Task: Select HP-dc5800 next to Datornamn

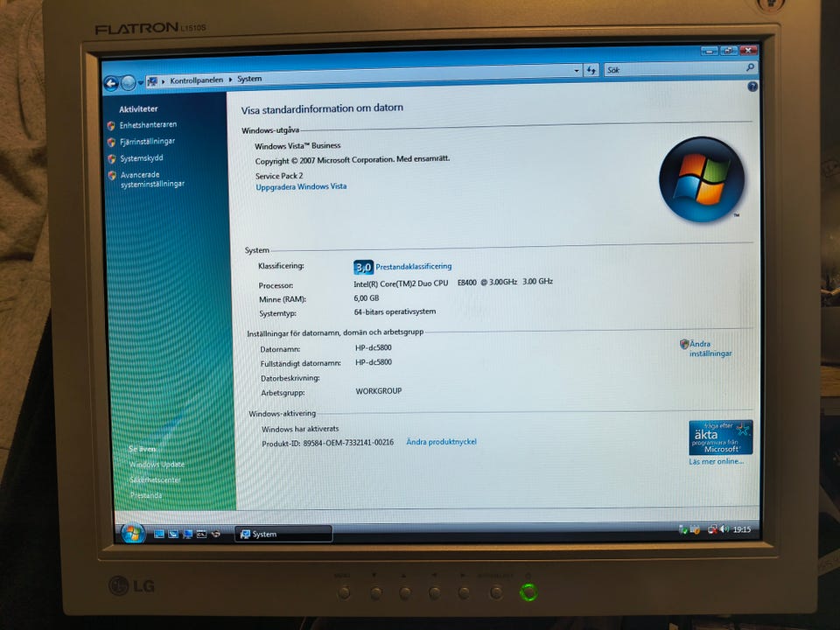Action: [x=374, y=347]
